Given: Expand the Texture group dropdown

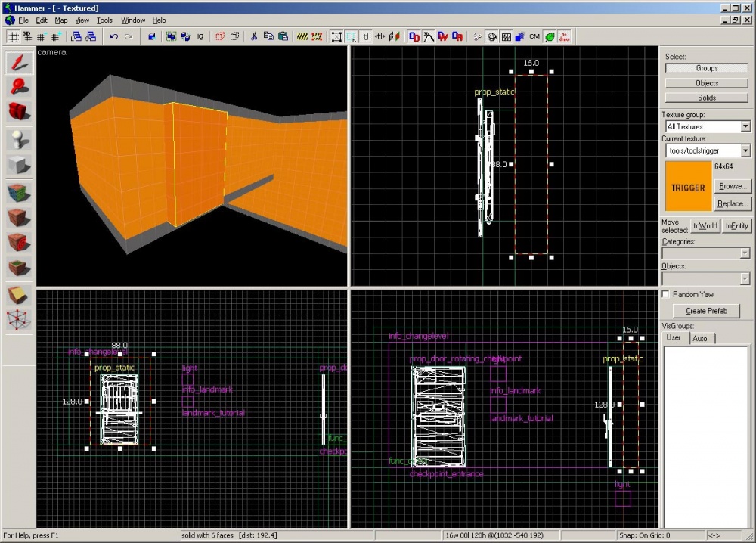Looking at the screenshot, I should (x=745, y=127).
